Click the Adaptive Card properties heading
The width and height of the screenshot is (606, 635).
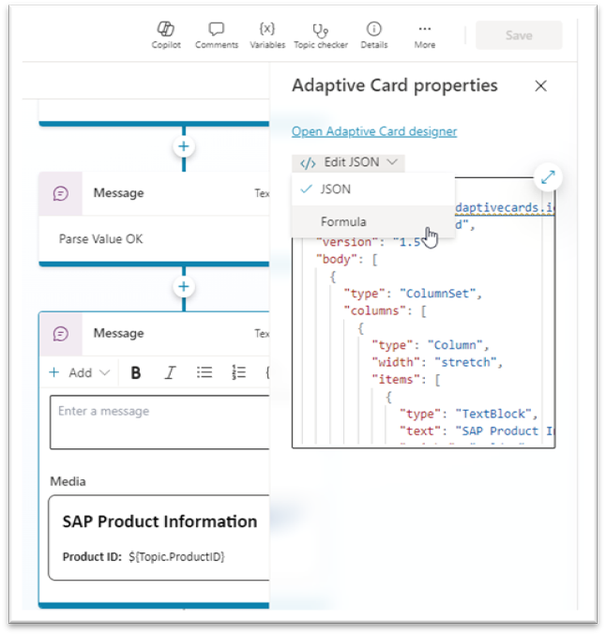tap(395, 86)
